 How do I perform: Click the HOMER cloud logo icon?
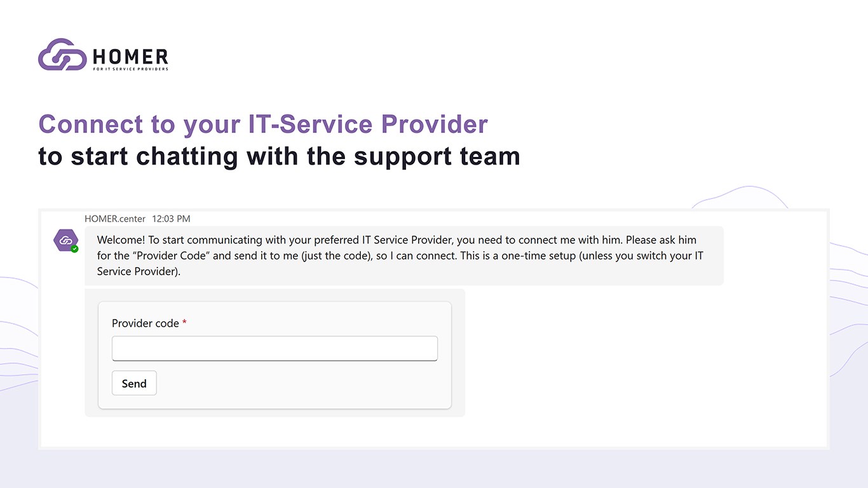pos(62,55)
